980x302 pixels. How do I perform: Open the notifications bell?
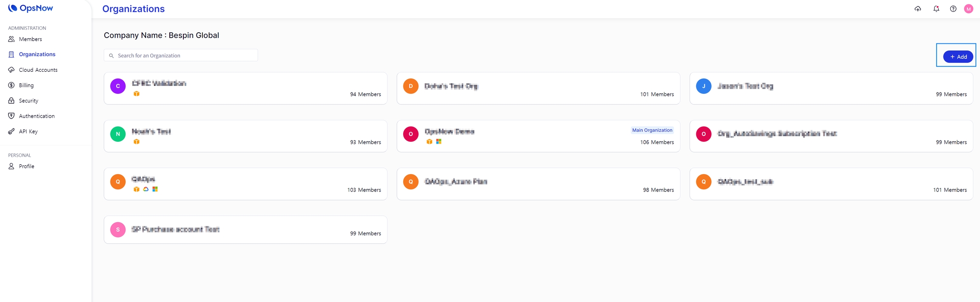tap(936, 8)
